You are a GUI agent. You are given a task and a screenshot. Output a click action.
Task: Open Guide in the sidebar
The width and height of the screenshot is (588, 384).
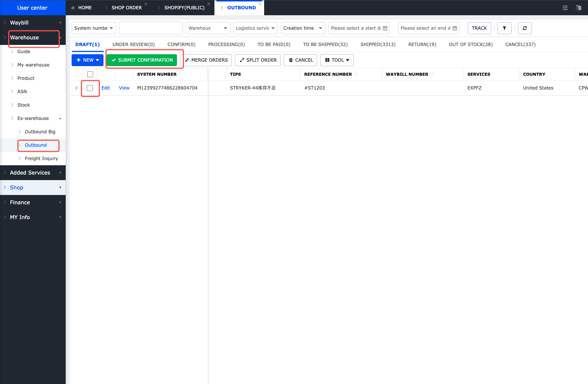coord(24,52)
